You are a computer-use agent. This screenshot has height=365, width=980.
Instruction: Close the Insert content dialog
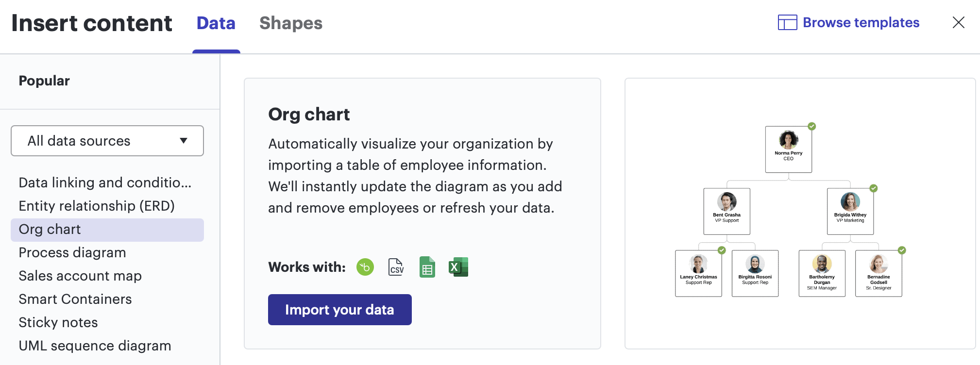point(958,23)
